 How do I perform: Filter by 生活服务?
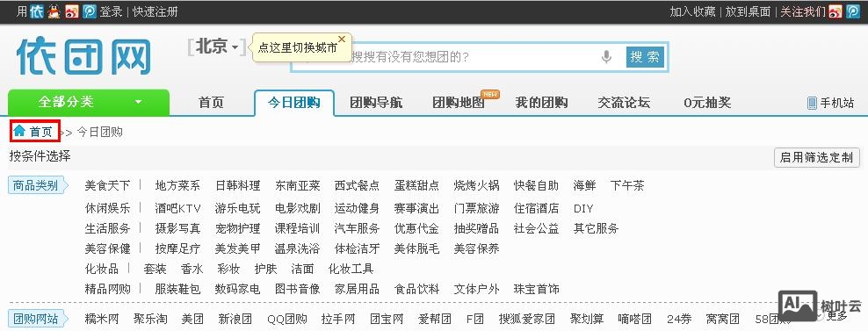pos(107,228)
